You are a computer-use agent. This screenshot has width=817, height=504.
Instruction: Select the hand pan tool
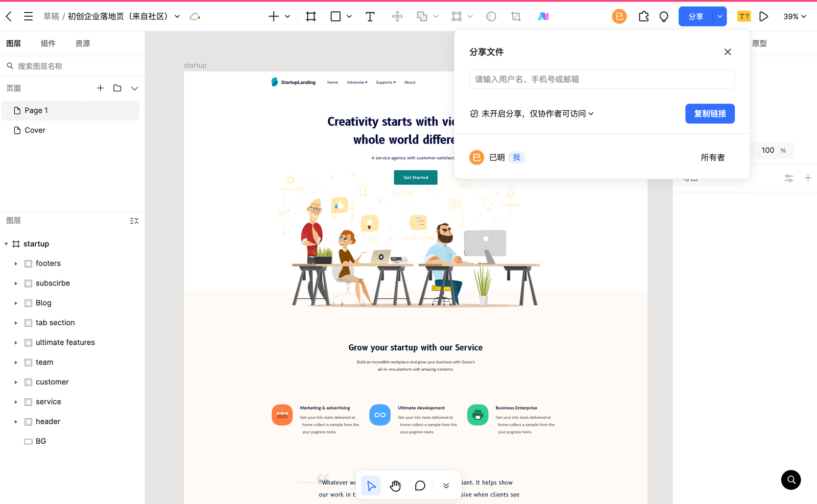[395, 486]
